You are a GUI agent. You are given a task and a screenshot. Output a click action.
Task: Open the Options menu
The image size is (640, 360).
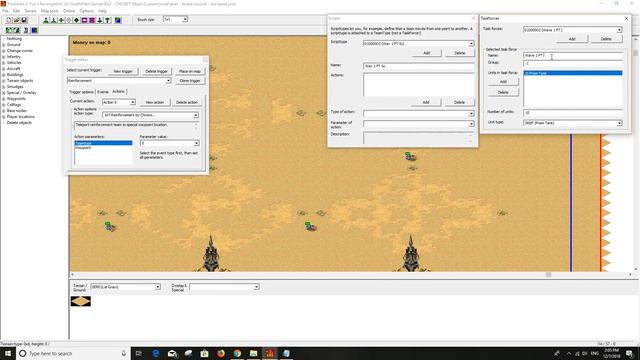click(87, 11)
